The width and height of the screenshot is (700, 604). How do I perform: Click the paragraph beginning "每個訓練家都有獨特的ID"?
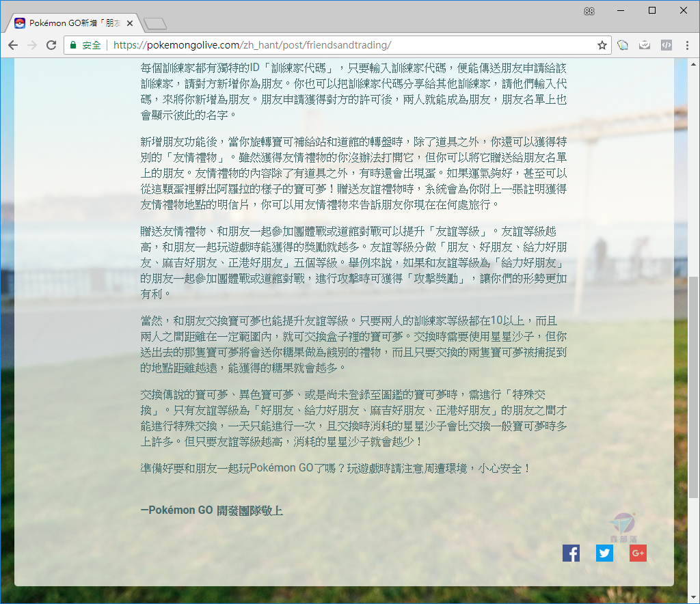pos(353,92)
